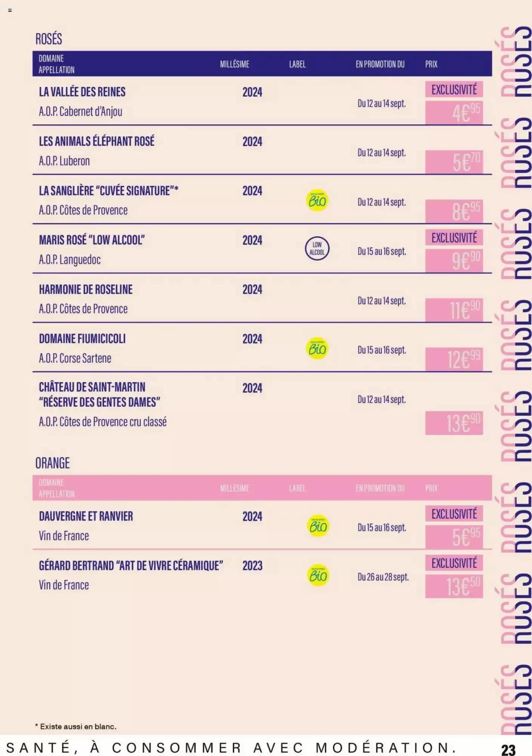Click the Bio label for Domaine Fiumicicoli
Screen dimensions: 532x756
tap(317, 348)
